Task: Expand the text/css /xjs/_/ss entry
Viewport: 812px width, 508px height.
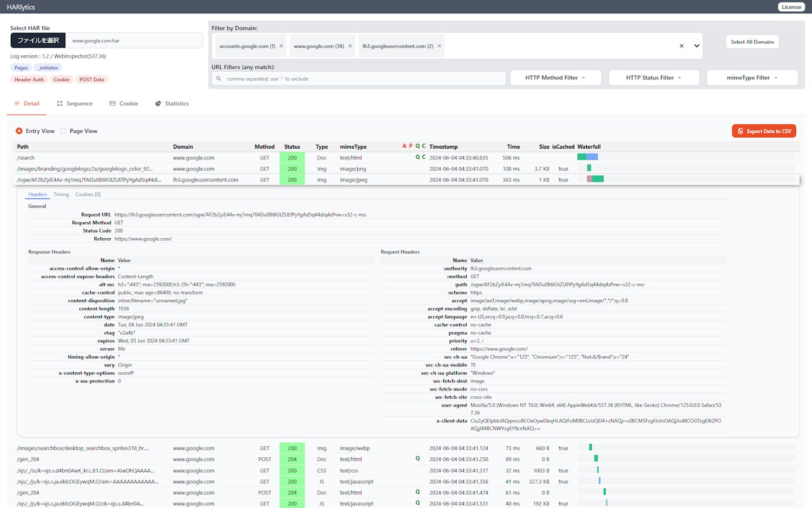Action: click(x=406, y=471)
